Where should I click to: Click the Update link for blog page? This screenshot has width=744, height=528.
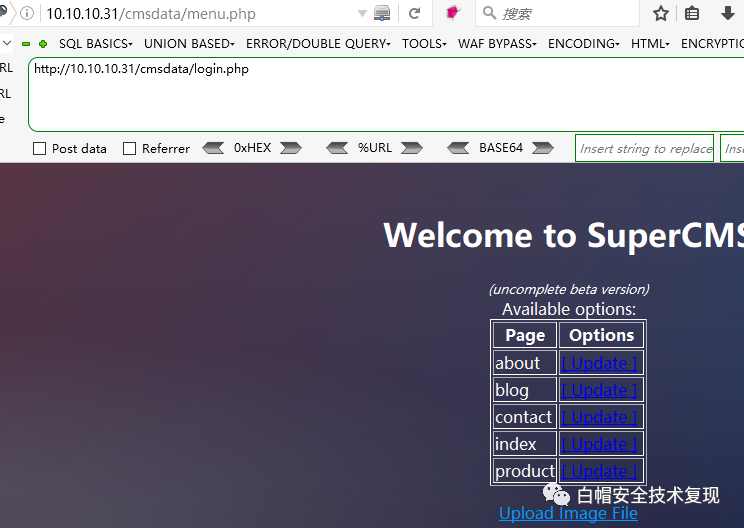[599, 390]
